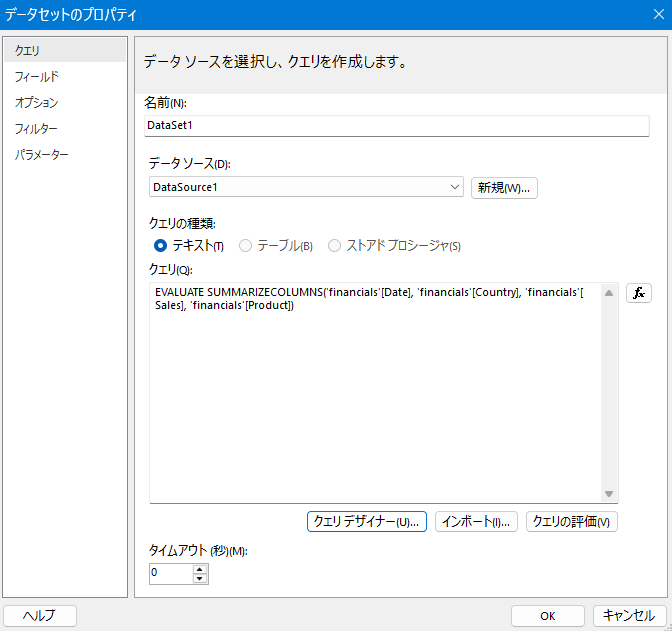Open the クエリ page in sidebar
Screen dimensions: 672x631
tap(65, 51)
